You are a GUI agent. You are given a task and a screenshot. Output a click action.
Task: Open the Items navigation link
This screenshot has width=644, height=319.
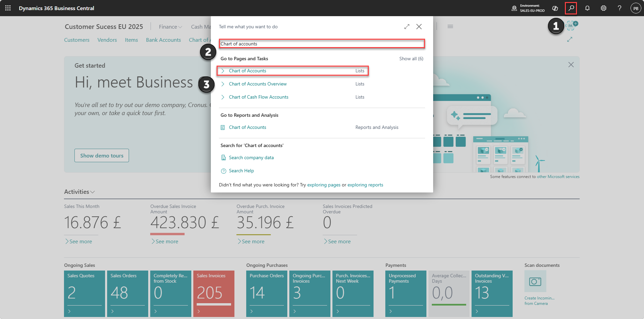[131, 40]
